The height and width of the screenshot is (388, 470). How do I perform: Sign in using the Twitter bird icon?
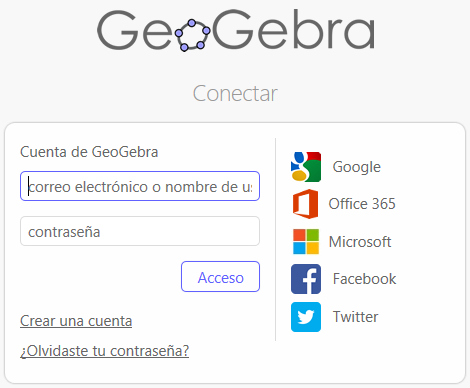coord(306,317)
